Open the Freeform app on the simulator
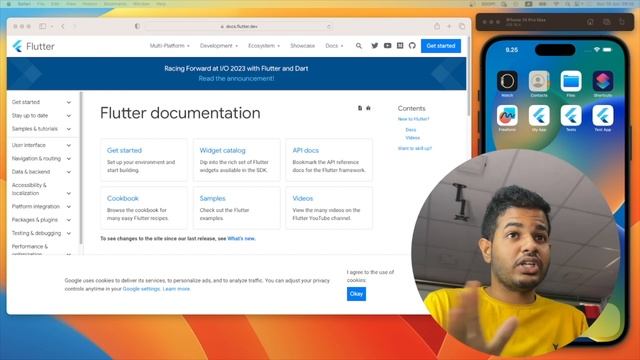640x360 pixels. 507,116
